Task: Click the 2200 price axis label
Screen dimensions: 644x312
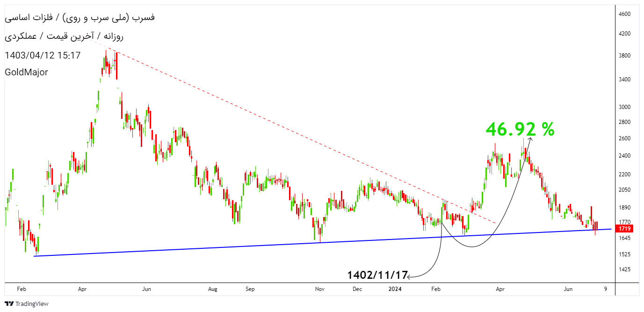Action: 625,174
